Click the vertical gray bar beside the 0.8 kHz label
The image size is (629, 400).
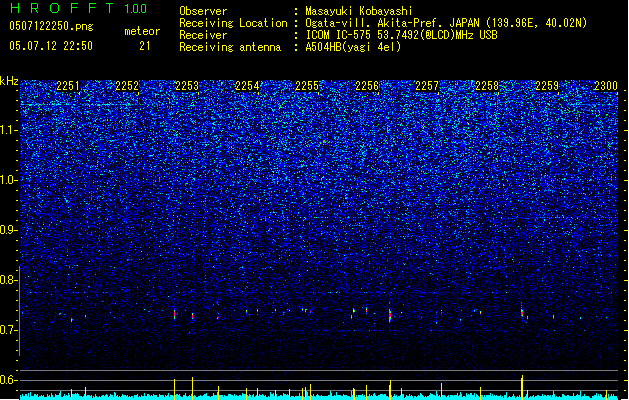coord(20,310)
